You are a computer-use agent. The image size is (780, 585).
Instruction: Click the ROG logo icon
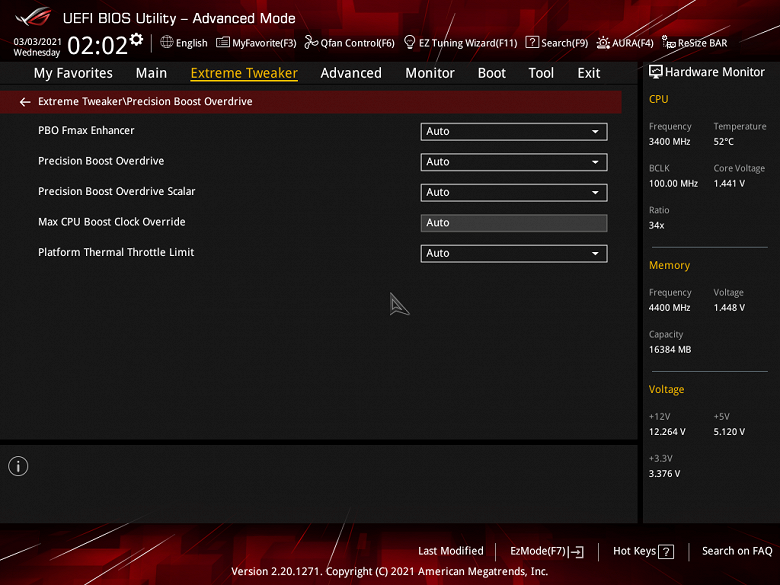point(33,17)
